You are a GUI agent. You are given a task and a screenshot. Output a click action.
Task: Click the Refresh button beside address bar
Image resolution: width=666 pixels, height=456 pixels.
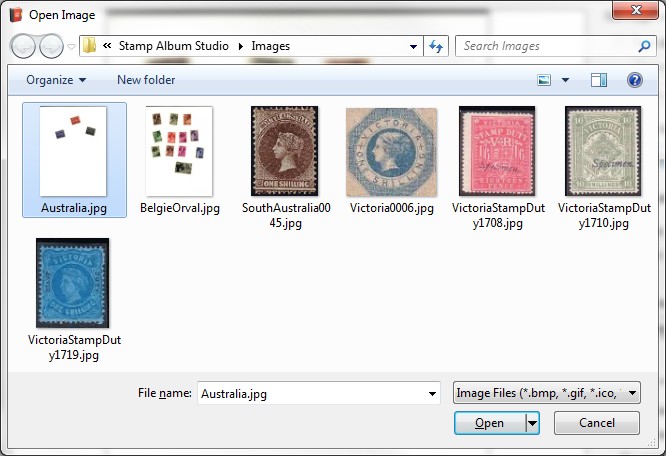(436, 46)
